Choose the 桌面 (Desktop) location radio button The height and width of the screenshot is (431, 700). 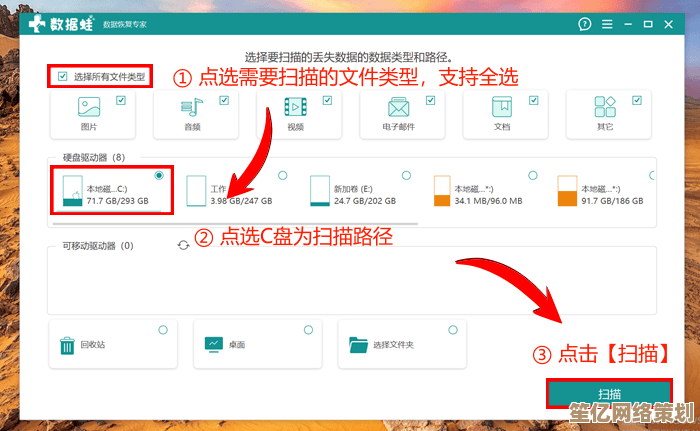coord(307,330)
